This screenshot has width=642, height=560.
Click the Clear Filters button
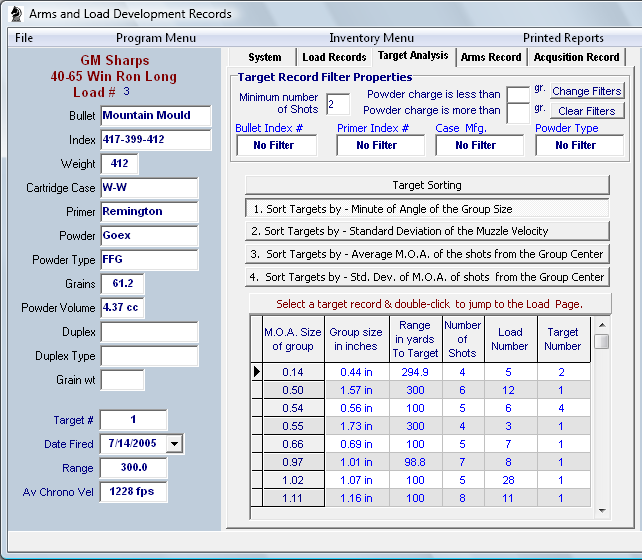[587, 111]
